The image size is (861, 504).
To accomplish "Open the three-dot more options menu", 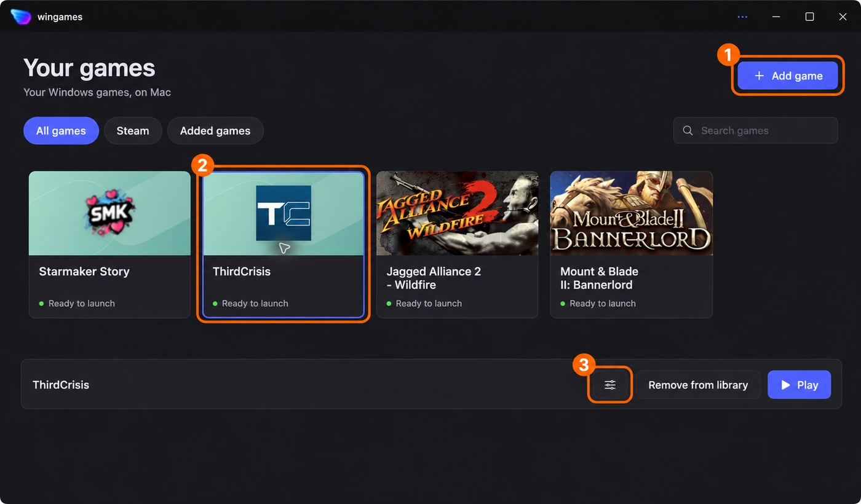I will pos(742,17).
